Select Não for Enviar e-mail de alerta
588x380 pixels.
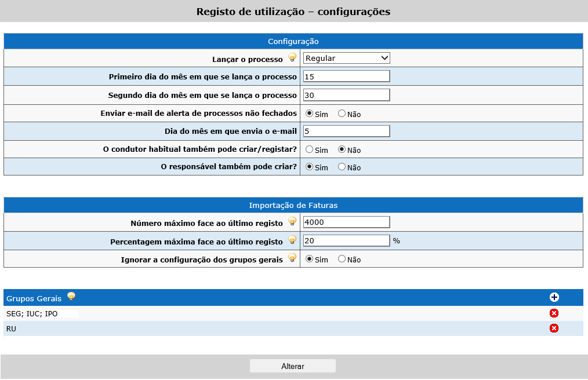[342, 113]
